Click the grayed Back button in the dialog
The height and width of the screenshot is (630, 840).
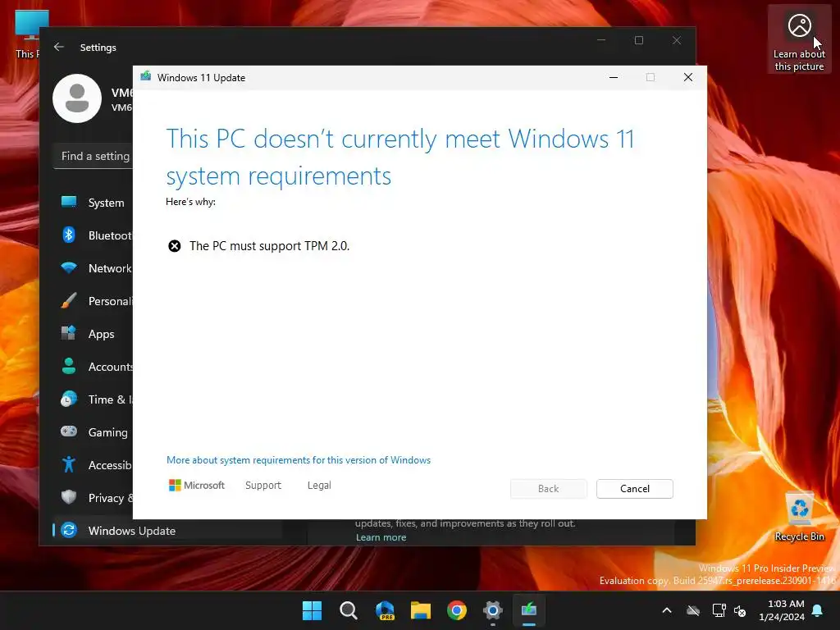pyautogui.click(x=548, y=489)
